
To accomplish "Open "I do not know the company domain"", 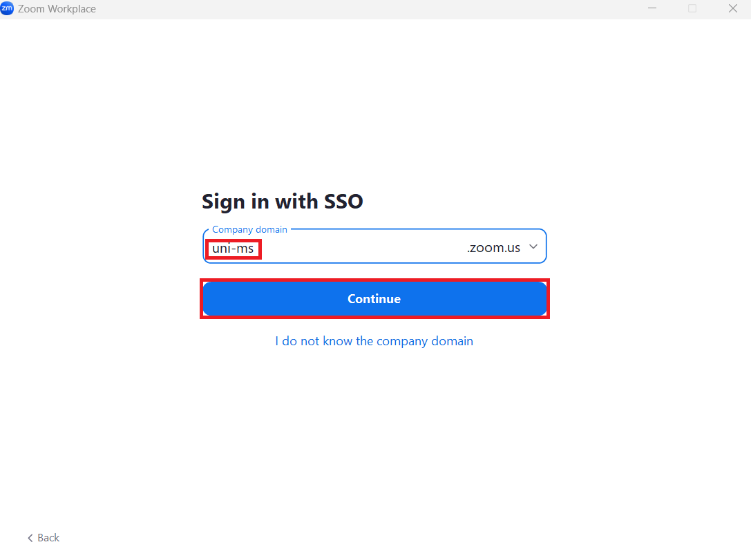I will pos(374,341).
